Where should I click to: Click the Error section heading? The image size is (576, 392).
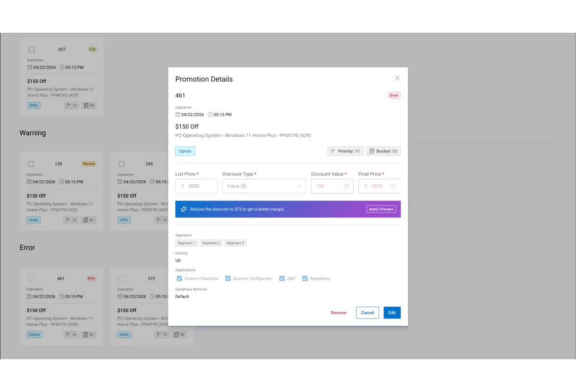coord(27,247)
